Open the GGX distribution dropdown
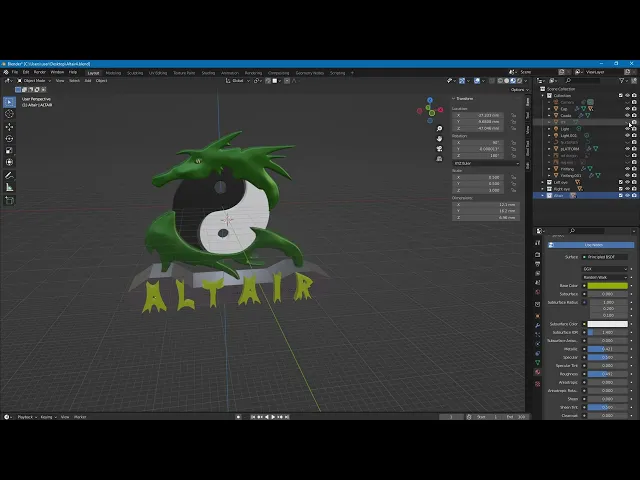The height and width of the screenshot is (480, 640). point(604,269)
